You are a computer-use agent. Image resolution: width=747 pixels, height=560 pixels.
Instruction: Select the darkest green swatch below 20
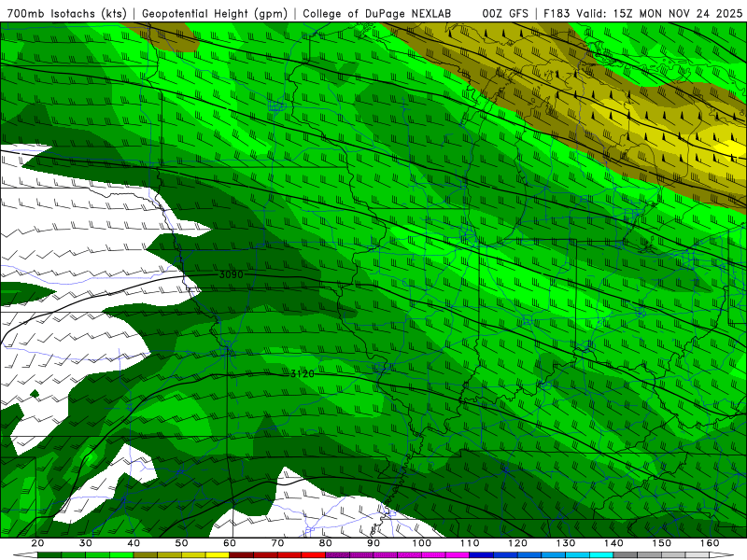pyautogui.click(x=49, y=555)
